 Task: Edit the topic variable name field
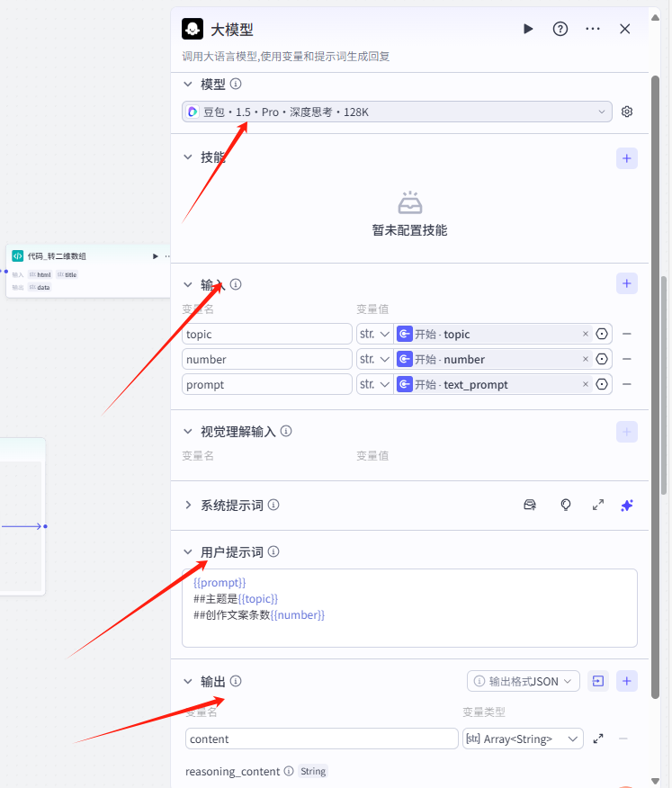point(267,334)
